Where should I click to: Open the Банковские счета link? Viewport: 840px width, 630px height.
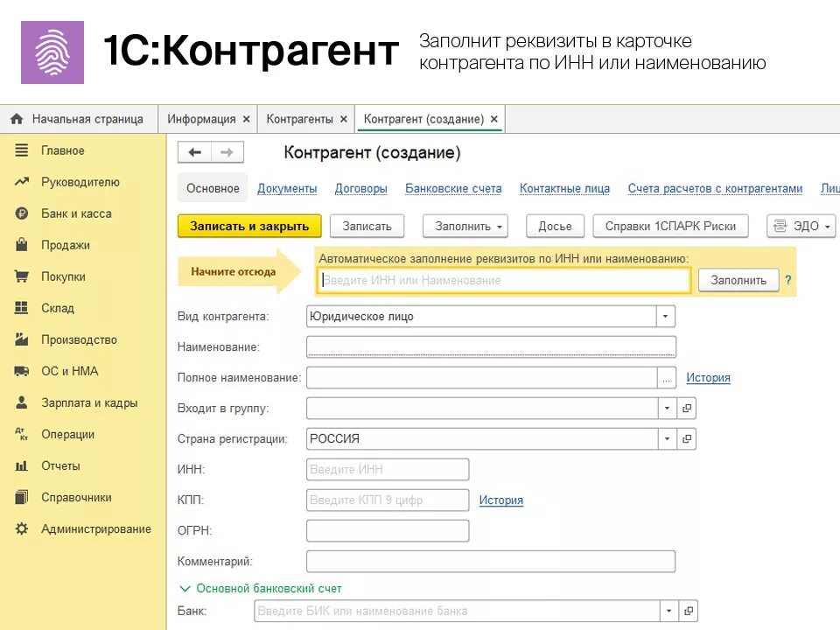pyautogui.click(x=453, y=189)
